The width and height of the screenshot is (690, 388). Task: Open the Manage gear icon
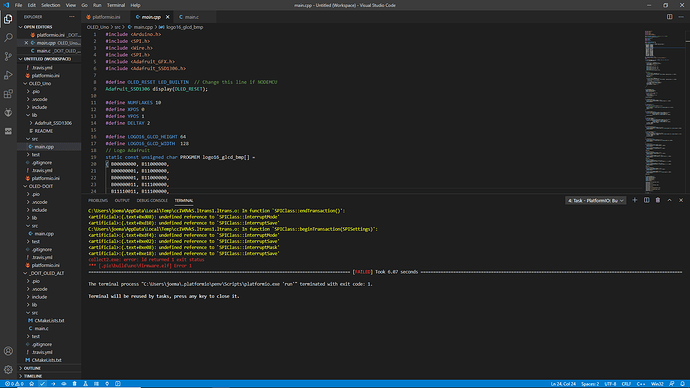[8, 370]
